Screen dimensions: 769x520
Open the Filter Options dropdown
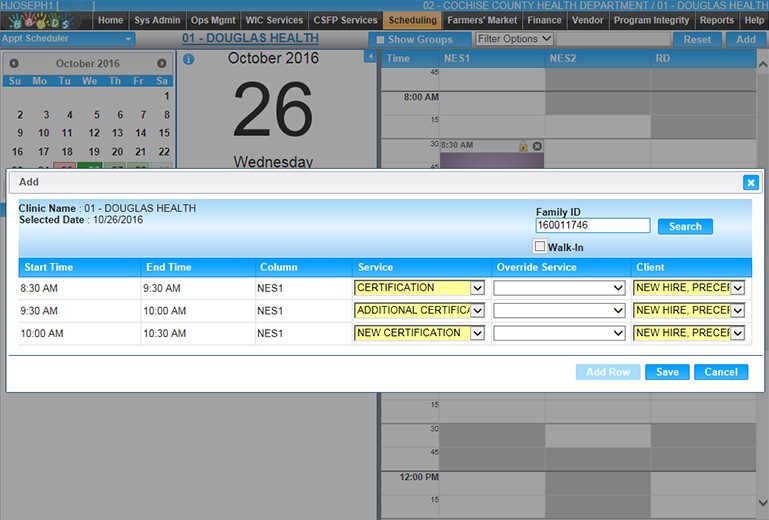(514, 39)
